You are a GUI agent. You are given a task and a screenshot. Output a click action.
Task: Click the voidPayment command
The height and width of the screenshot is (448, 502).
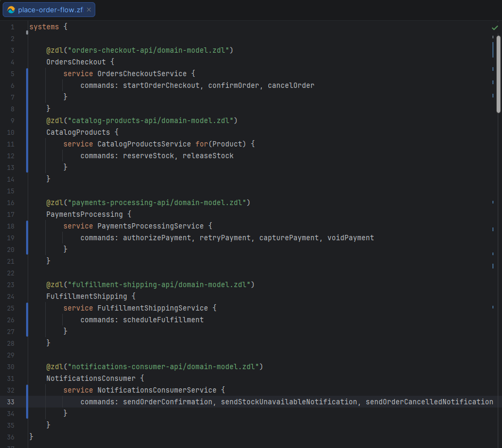click(351, 238)
